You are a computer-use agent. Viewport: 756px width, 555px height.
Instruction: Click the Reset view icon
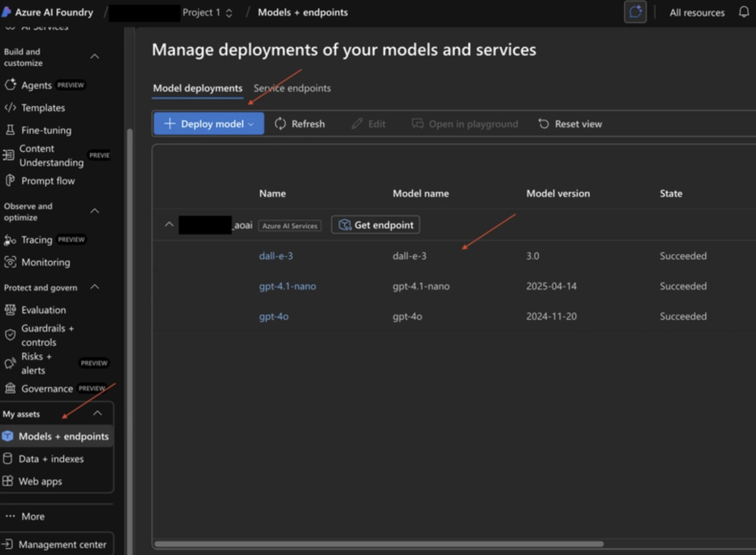pyautogui.click(x=543, y=124)
